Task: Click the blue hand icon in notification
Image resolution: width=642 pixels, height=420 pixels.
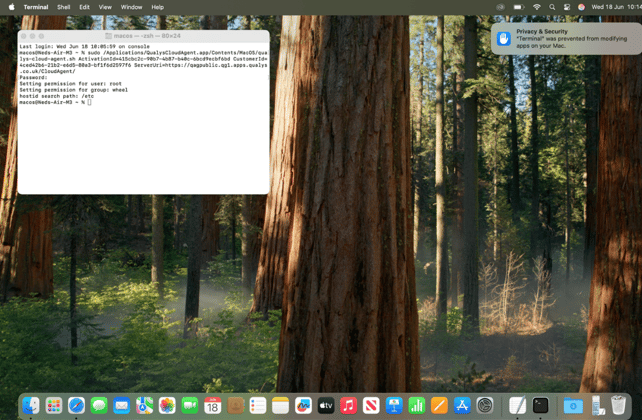Action: (504, 38)
